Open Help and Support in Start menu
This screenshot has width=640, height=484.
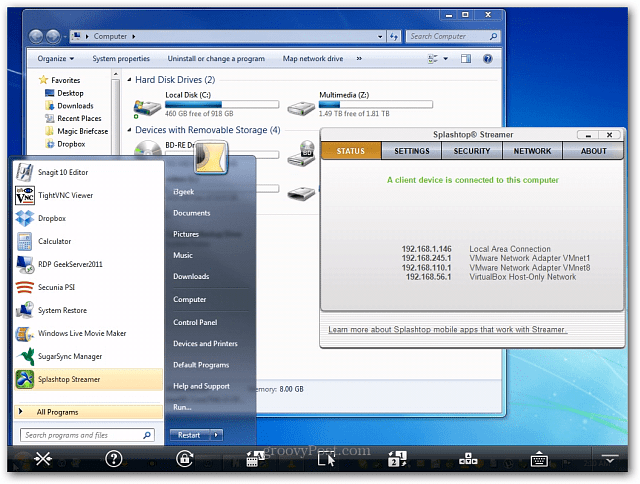point(201,386)
